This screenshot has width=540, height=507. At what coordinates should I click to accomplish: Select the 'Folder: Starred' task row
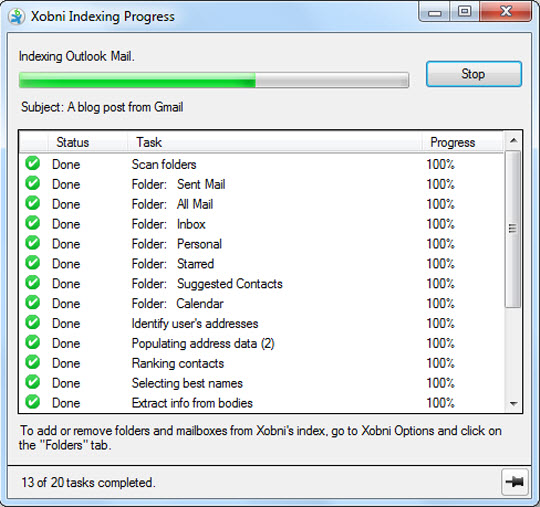pyautogui.click(x=262, y=264)
